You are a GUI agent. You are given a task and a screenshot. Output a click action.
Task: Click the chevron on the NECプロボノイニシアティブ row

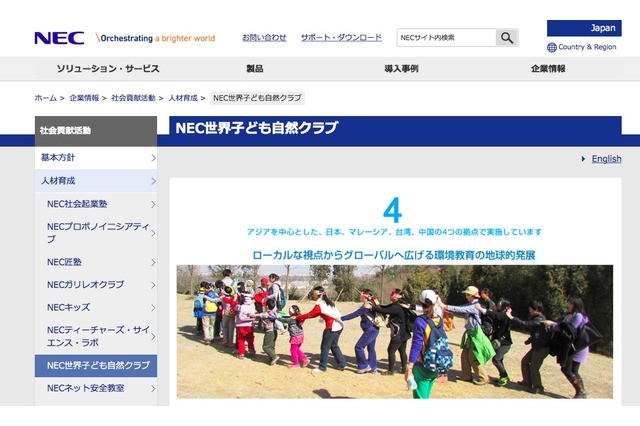[x=153, y=233]
